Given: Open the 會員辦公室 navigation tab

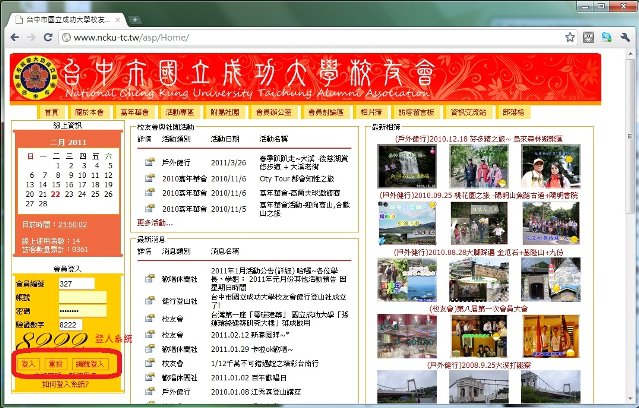Looking at the screenshot, I should click(x=274, y=112).
